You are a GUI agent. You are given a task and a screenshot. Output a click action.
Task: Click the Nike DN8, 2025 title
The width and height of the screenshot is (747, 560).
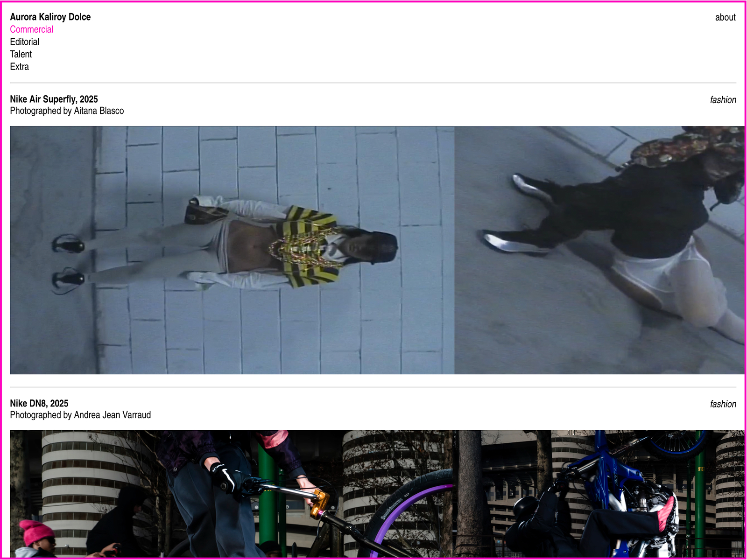pos(39,403)
